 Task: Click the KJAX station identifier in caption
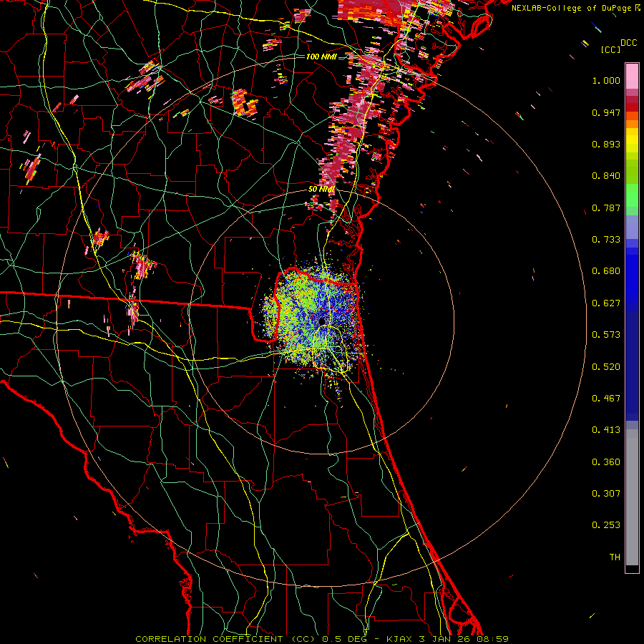point(399,639)
